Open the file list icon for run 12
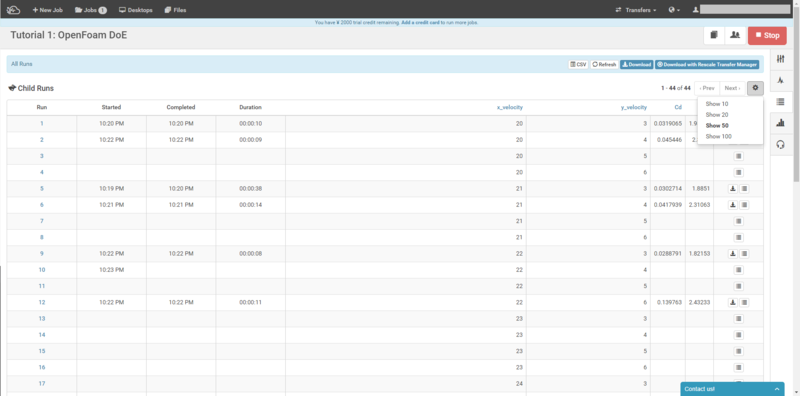 pyautogui.click(x=744, y=303)
